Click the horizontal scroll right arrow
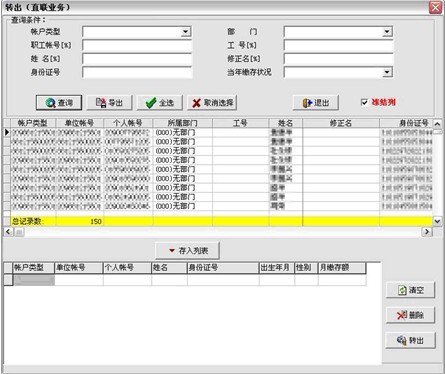This screenshot has height=374, width=445. [x=427, y=232]
